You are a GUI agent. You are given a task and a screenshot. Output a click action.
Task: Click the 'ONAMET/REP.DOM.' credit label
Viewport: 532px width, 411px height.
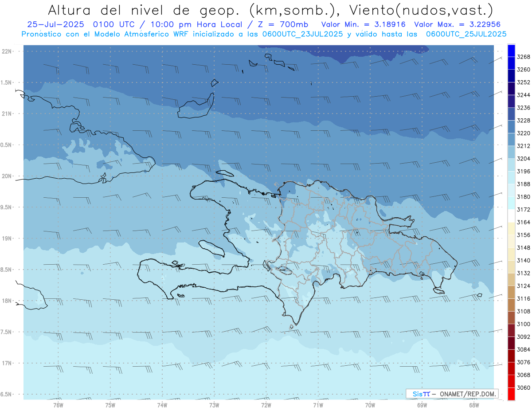point(467,394)
